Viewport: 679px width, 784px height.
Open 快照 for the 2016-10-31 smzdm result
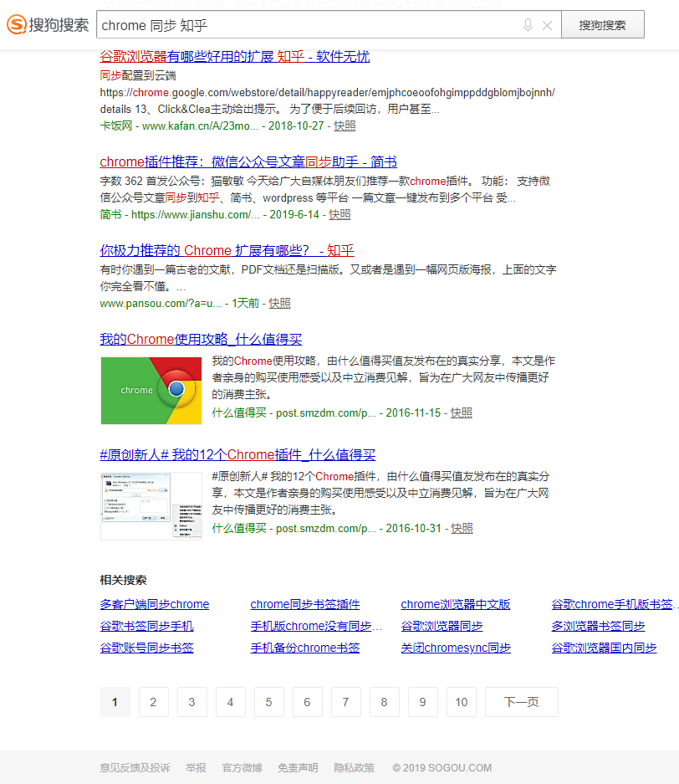coord(462,529)
